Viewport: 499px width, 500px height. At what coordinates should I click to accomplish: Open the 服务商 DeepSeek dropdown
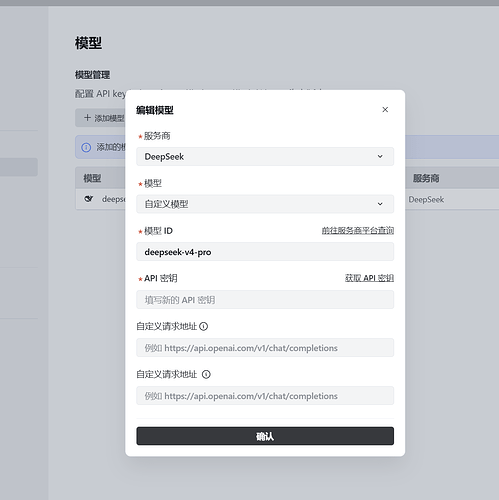(265, 156)
